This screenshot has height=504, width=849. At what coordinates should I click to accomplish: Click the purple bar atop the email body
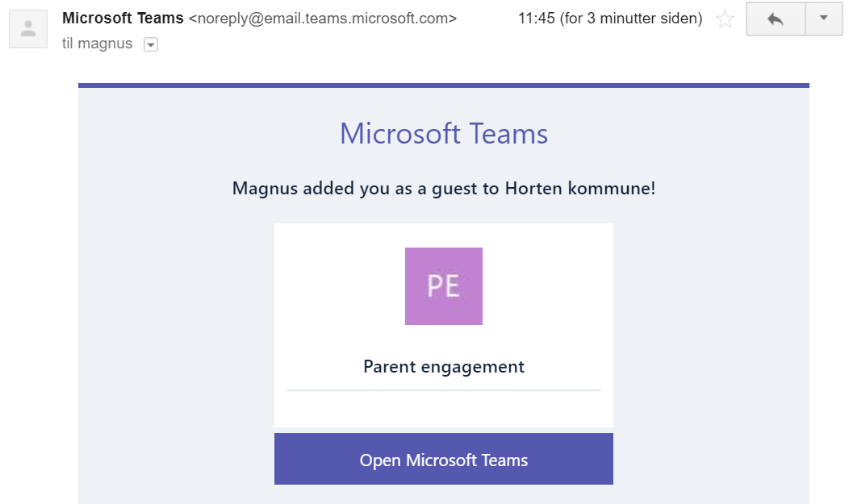[x=444, y=85]
